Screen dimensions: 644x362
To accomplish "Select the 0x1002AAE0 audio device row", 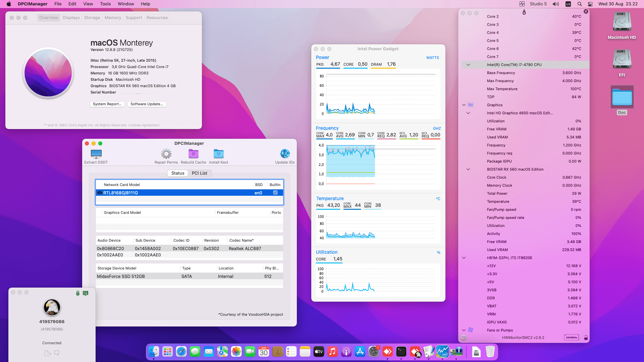I will click(x=190, y=255).
